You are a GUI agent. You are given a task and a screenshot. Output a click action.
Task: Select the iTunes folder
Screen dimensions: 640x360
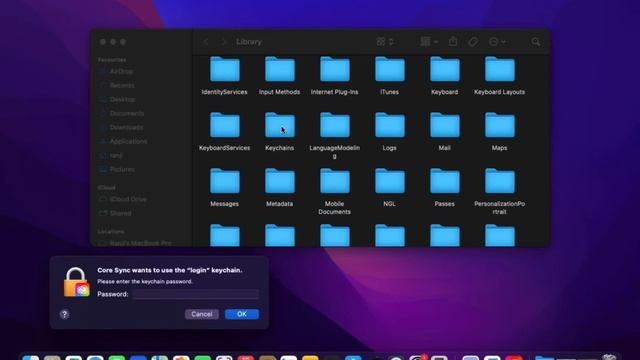tap(389, 76)
